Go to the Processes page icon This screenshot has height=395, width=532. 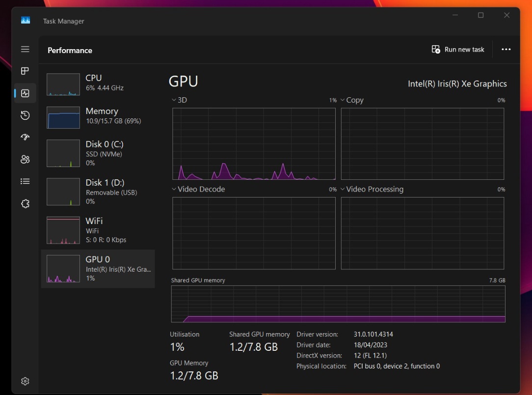click(25, 71)
